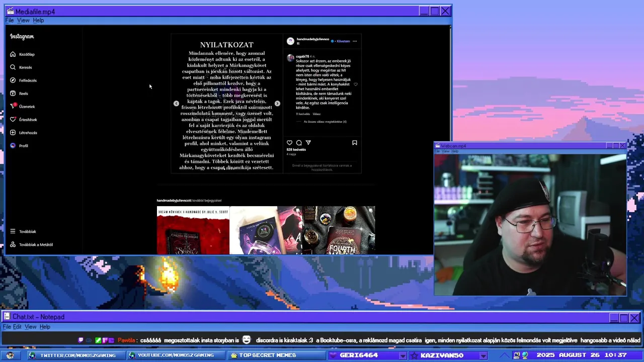Open File menu in Chat.txt Notepad
The width and height of the screenshot is (644, 362).
[7, 327]
